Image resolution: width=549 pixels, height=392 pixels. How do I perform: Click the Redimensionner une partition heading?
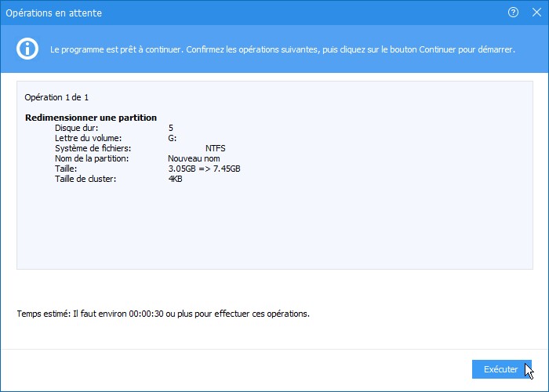tap(91, 118)
